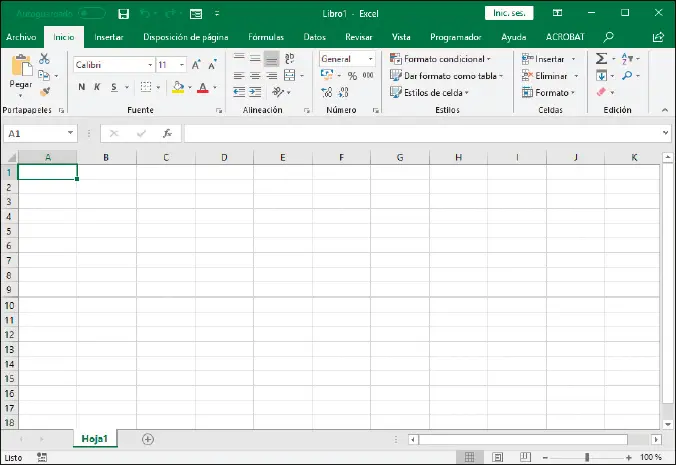Align text to top icon
The height and width of the screenshot is (465, 676).
(239, 58)
